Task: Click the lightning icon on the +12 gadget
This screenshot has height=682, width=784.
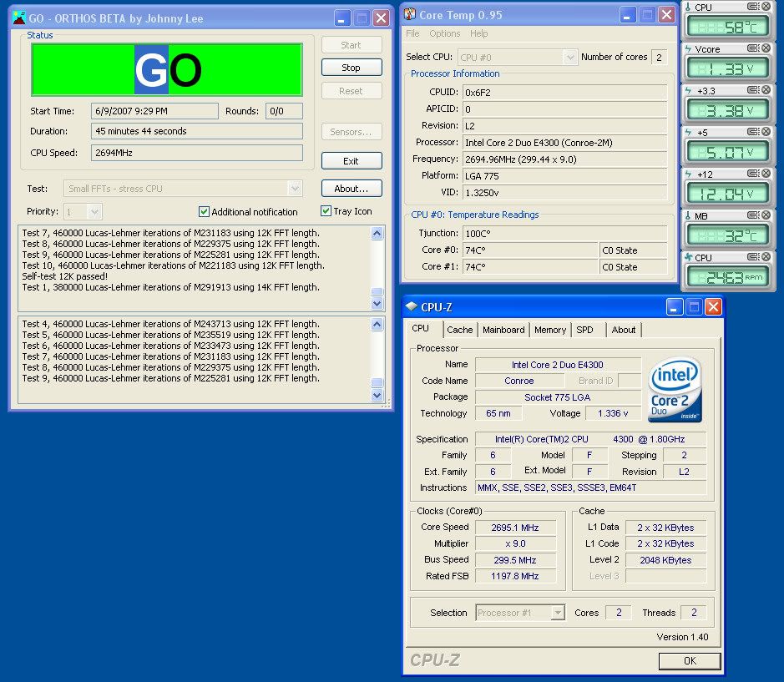Action: (x=688, y=174)
